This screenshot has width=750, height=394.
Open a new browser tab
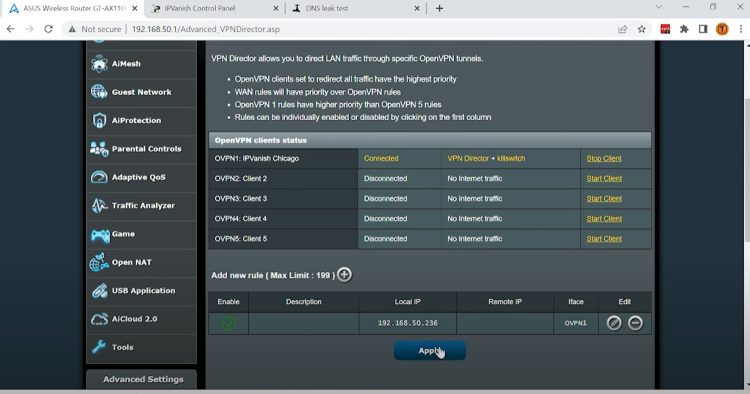[439, 9]
